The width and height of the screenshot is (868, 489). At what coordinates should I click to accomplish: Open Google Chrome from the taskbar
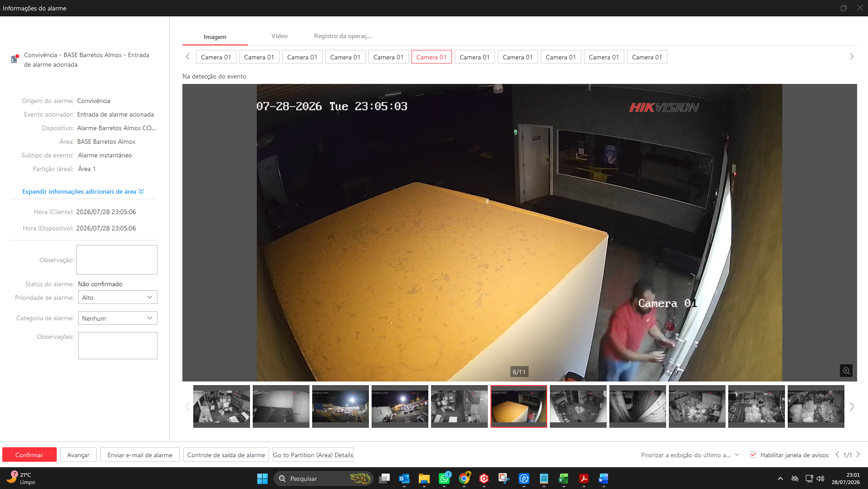pyautogui.click(x=464, y=479)
